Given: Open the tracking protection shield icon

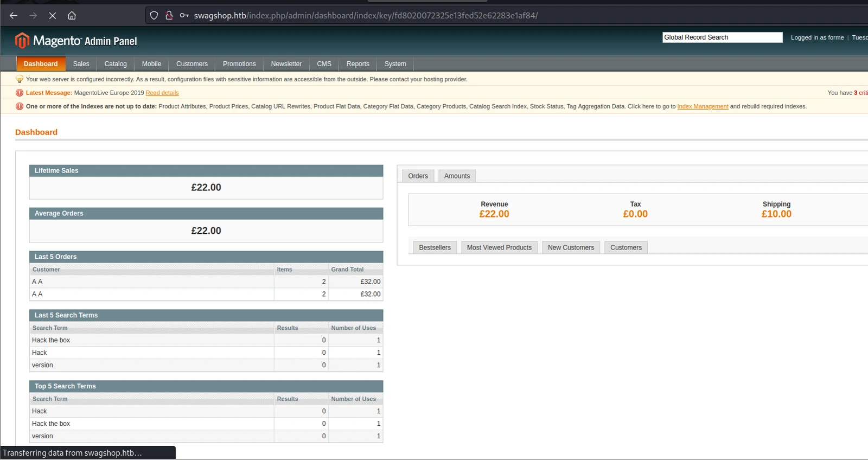Looking at the screenshot, I should click(154, 16).
